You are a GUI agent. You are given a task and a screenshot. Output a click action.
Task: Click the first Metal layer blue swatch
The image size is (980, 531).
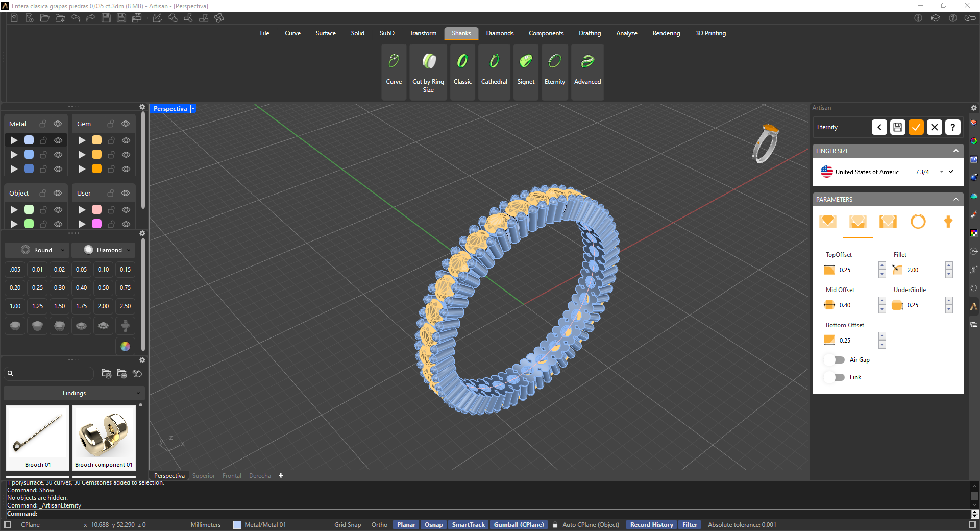29,140
